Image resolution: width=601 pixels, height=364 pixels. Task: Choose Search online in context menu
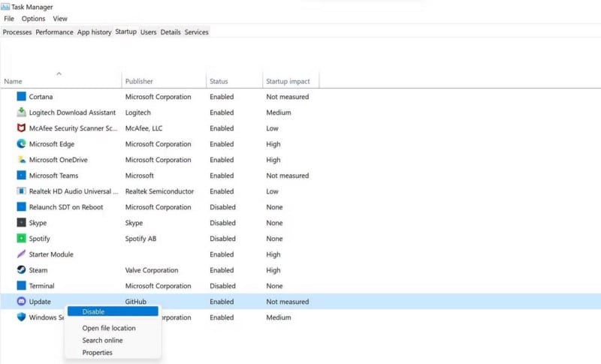[x=102, y=340]
